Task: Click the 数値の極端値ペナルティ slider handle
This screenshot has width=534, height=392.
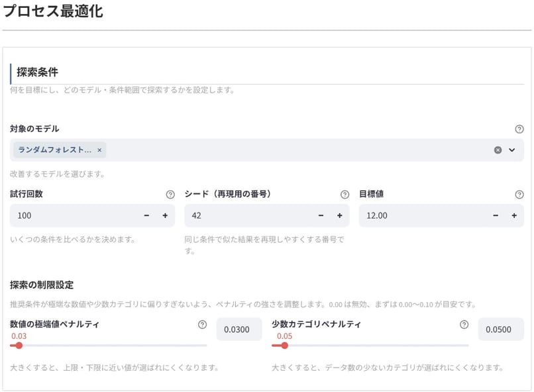Action: (x=19, y=346)
